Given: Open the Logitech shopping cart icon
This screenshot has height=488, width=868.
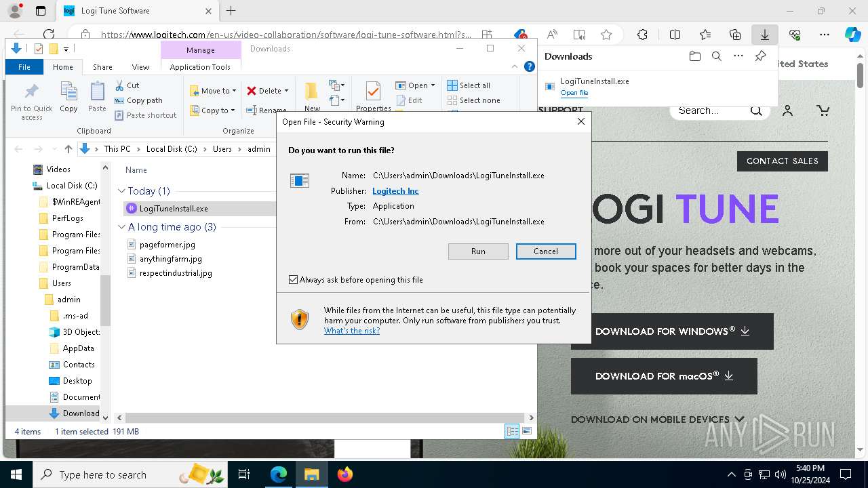Looking at the screenshot, I should (x=823, y=110).
